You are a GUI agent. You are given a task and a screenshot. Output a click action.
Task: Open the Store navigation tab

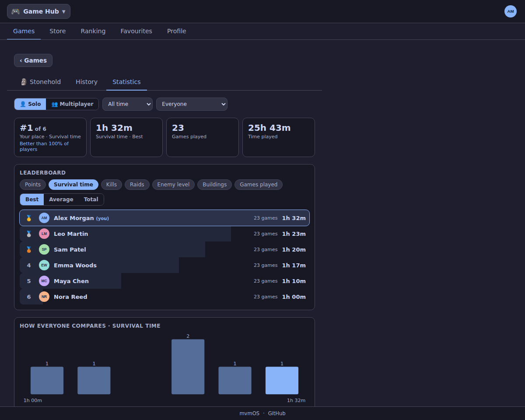click(58, 31)
